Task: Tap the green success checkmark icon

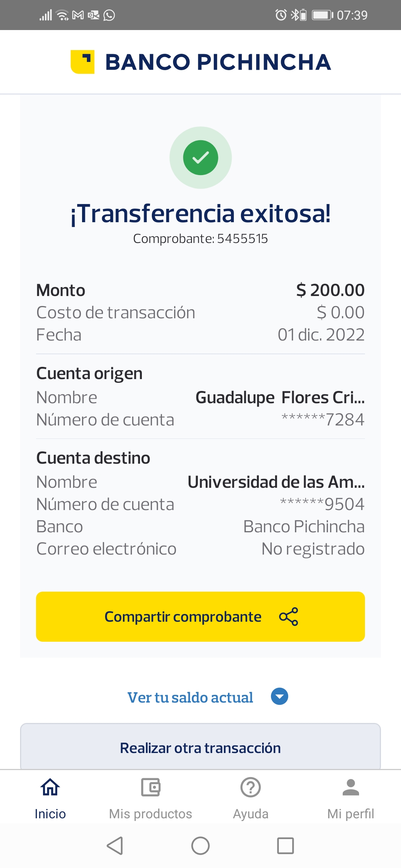Action: (200, 158)
